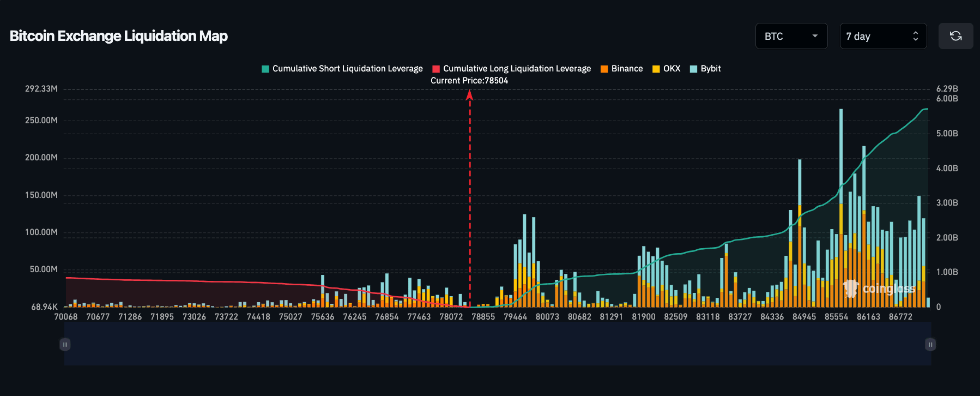Toggle the Binance series via its legend label
Screen dimensions: 980x396
click(x=627, y=69)
